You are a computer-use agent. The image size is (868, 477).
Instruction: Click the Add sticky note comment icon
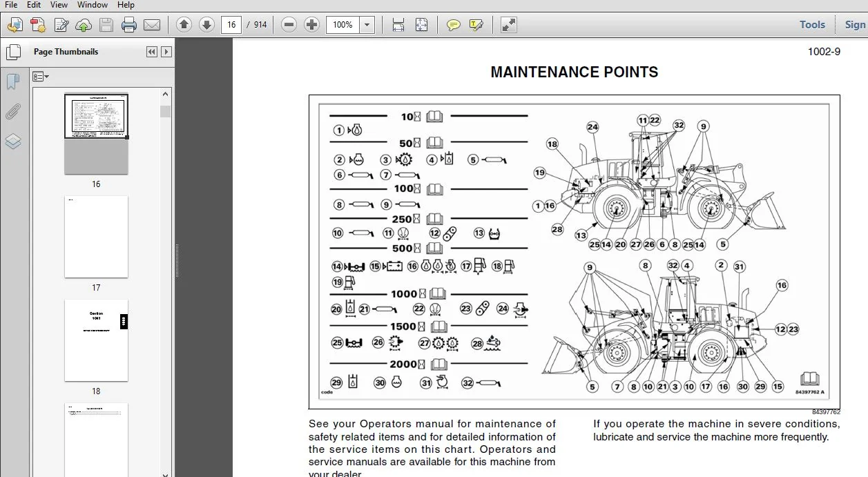click(453, 25)
